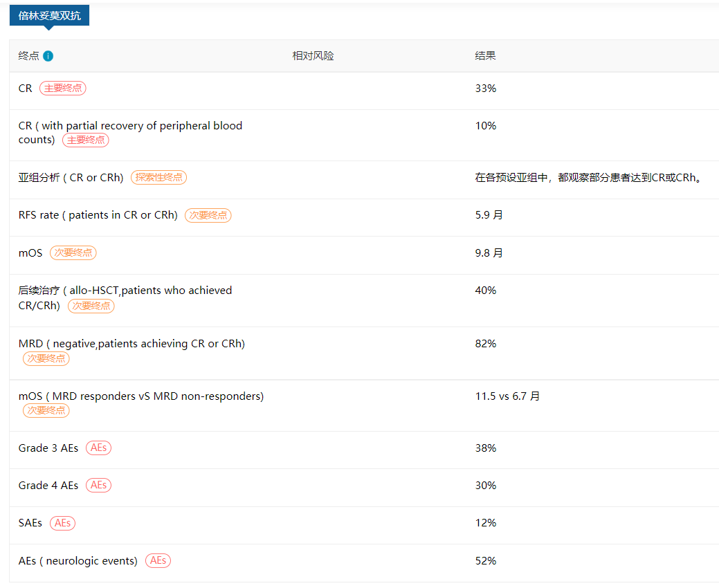
Task: Click the 主要终点 tag next to CR
Action: click(63, 89)
